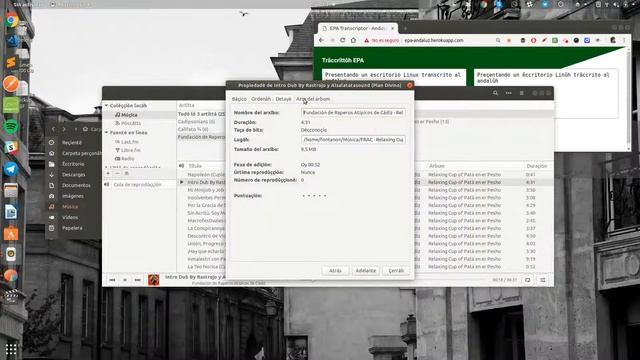Select the Mi Moyjob track row
Viewport: 640px width, 360px height.
206,190
